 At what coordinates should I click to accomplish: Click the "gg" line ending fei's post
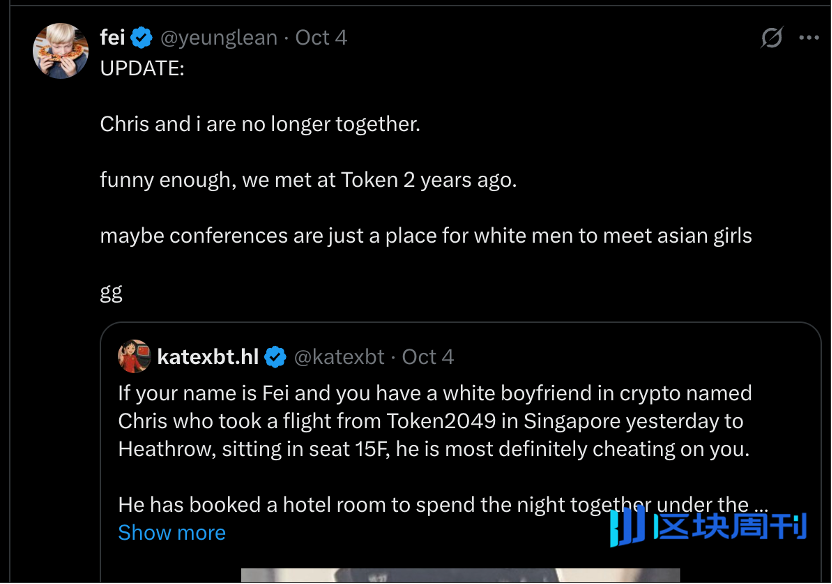pos(111,292)
